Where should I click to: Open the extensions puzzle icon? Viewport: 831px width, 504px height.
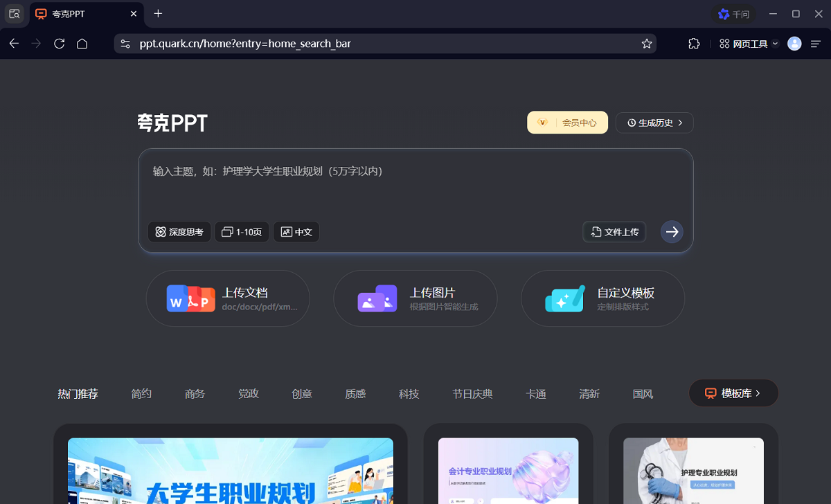coord(694,44)
